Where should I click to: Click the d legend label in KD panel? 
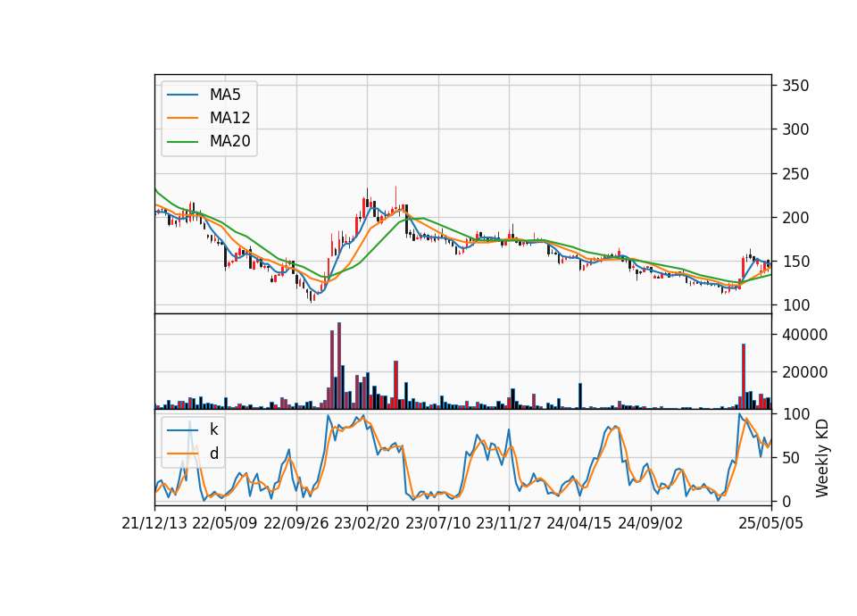click(x=214, y=454)
